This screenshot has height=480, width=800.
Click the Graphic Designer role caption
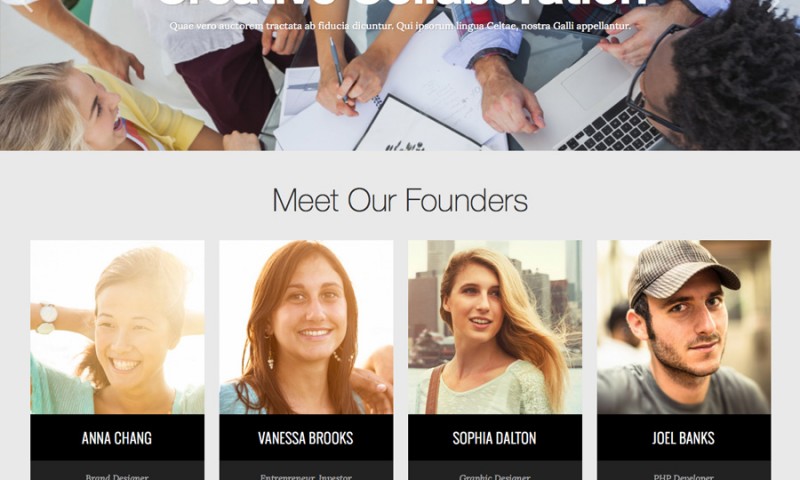tap(494, 477)
